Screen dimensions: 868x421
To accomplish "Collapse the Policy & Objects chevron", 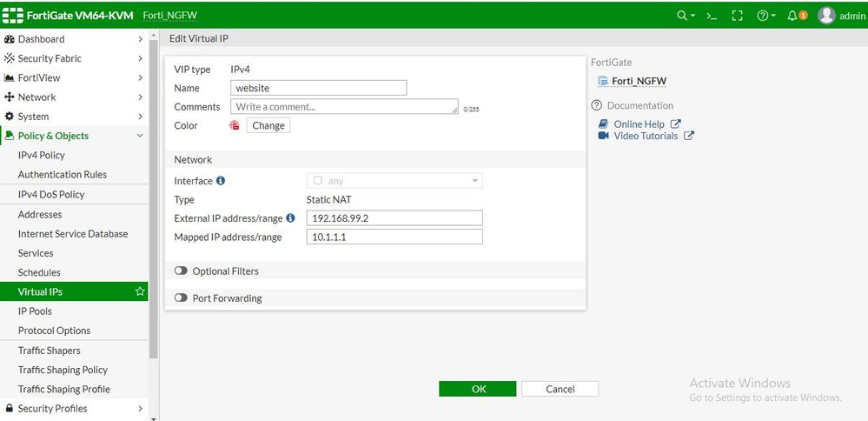I will [x=140, y=136].
